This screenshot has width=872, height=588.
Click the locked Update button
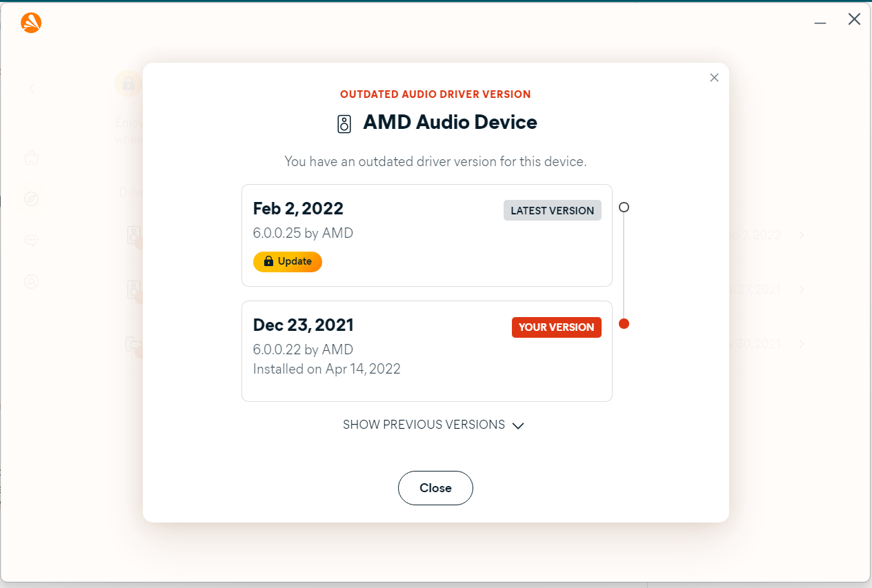point(288,262)
